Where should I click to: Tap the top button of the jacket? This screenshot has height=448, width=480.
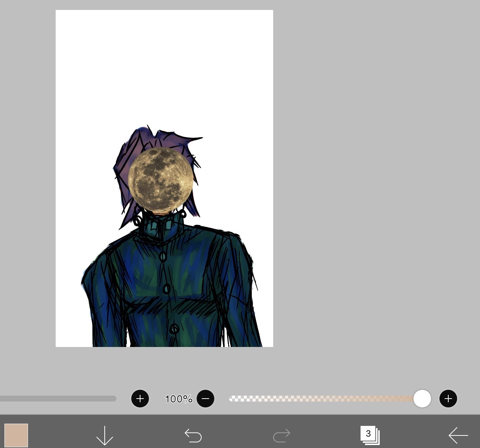(x=162, y=256)
